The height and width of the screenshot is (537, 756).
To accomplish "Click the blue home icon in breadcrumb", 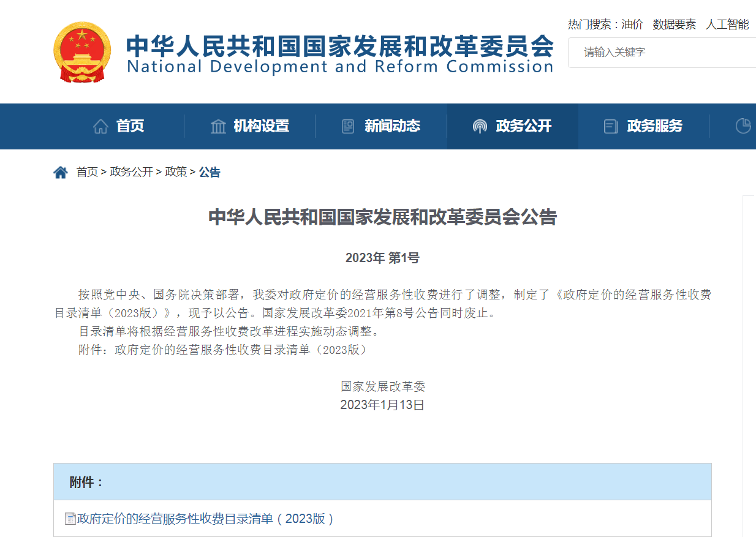I will coord(61,173).
